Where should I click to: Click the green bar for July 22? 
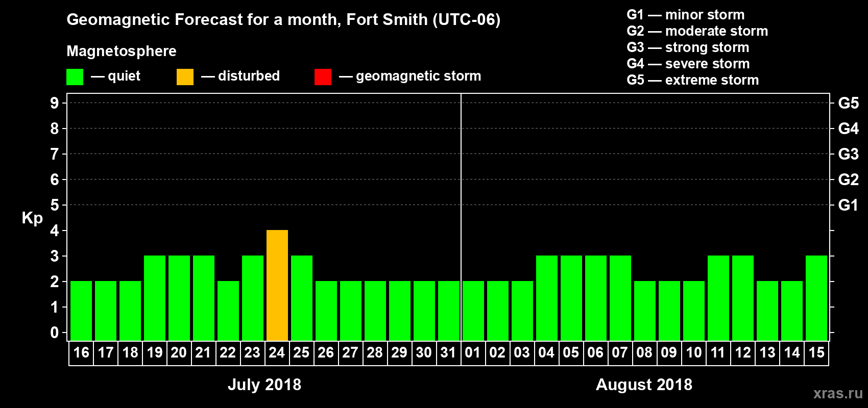click(x=228, y=311)
